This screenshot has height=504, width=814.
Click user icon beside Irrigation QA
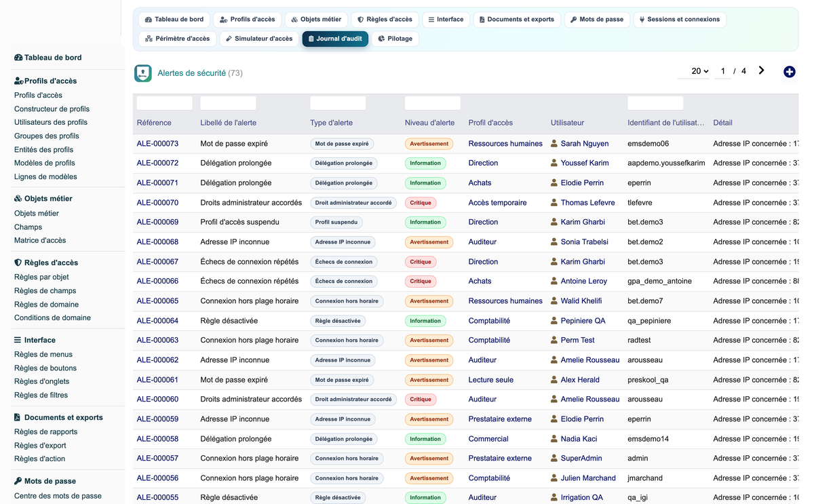point(554,498)
